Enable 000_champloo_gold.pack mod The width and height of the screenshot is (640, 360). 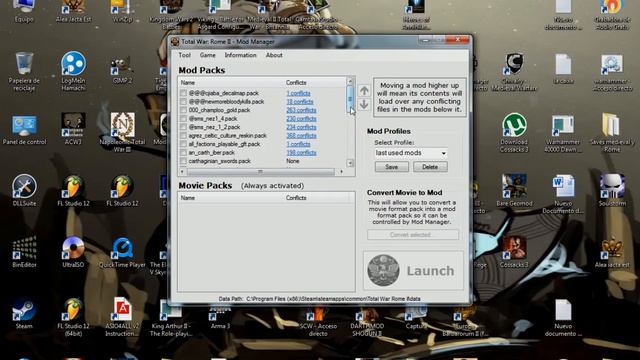coord(183,110)
